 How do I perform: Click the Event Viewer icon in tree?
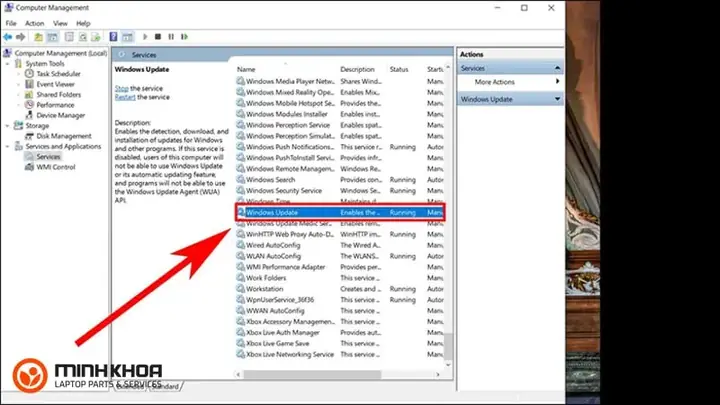click(29, 84)
